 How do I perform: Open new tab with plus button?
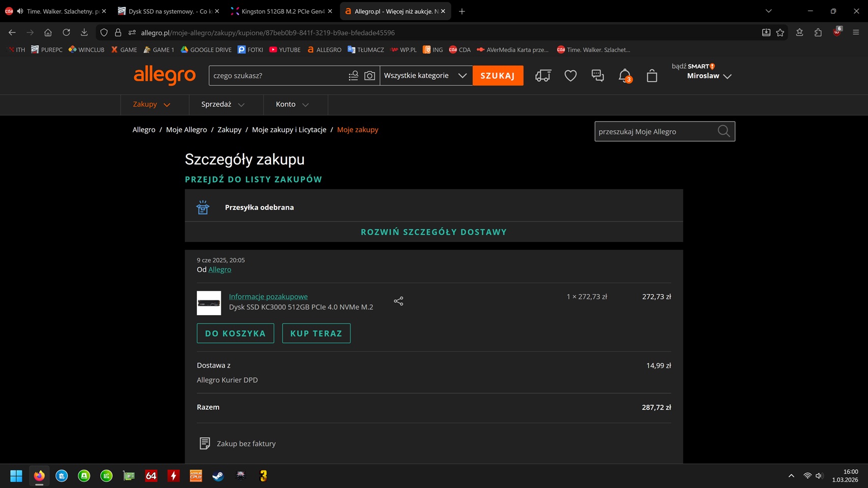(x=462, y=11)
